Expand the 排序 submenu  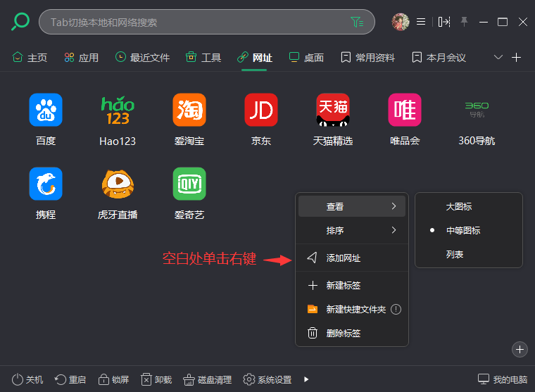click(x=352, y=231)
